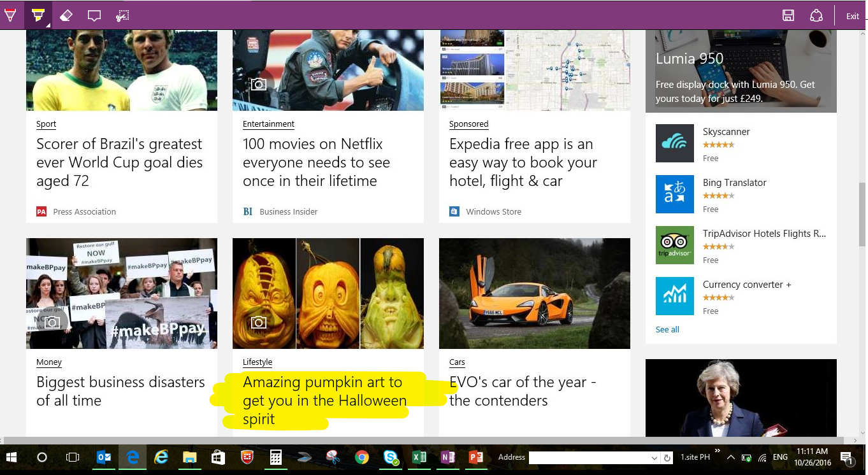Open the Lifestyle category link
The height and width of the screenshot is (475, 868).
[257, 362]
